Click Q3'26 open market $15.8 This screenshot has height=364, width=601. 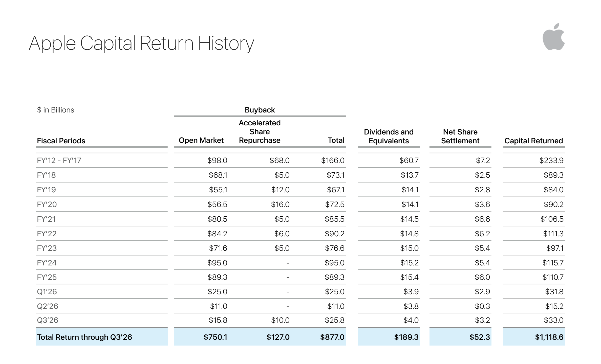click(x=218, y=320)
